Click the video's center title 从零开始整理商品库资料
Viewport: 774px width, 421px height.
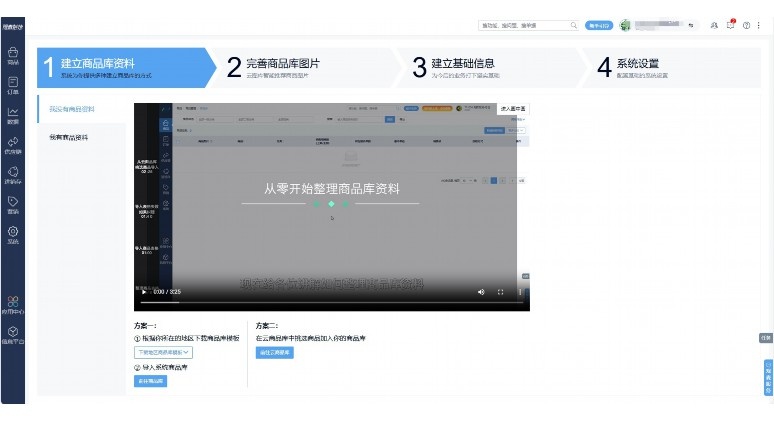[331, 189]
